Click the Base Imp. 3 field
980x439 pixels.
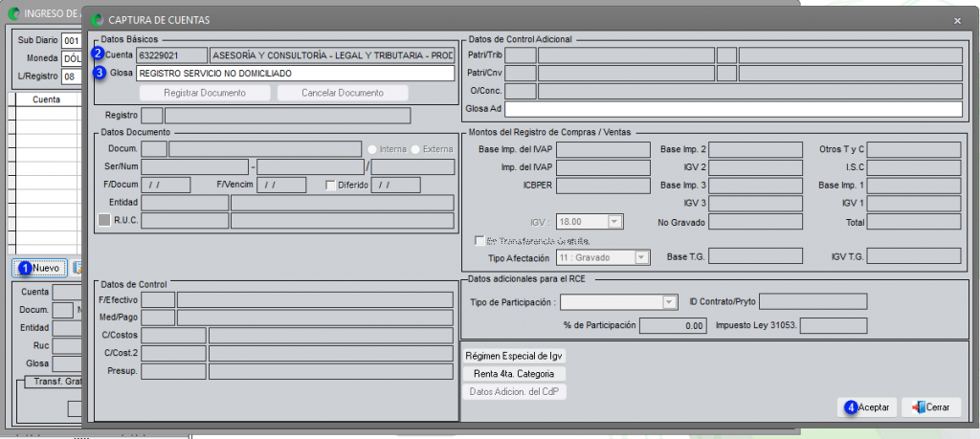point(755,186)
